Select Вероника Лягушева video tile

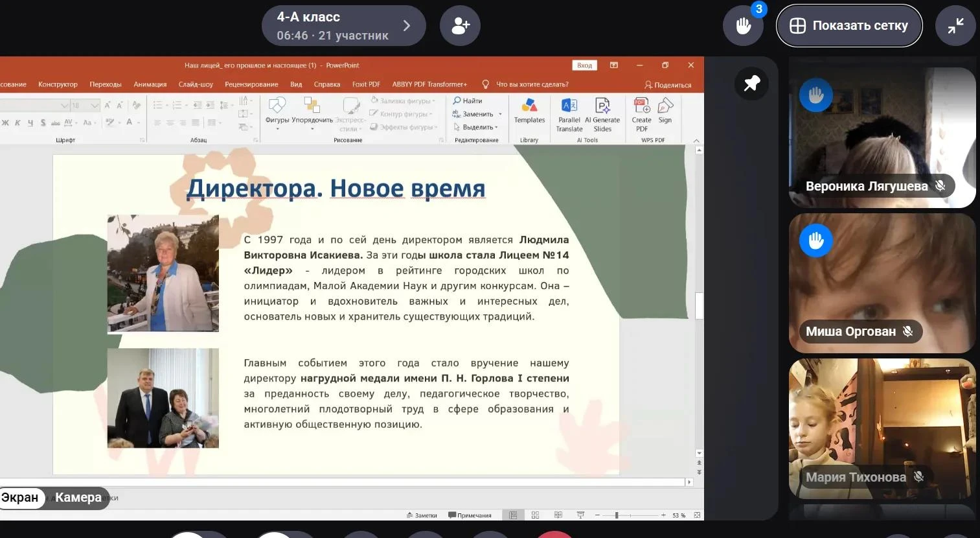pos(882,137)
